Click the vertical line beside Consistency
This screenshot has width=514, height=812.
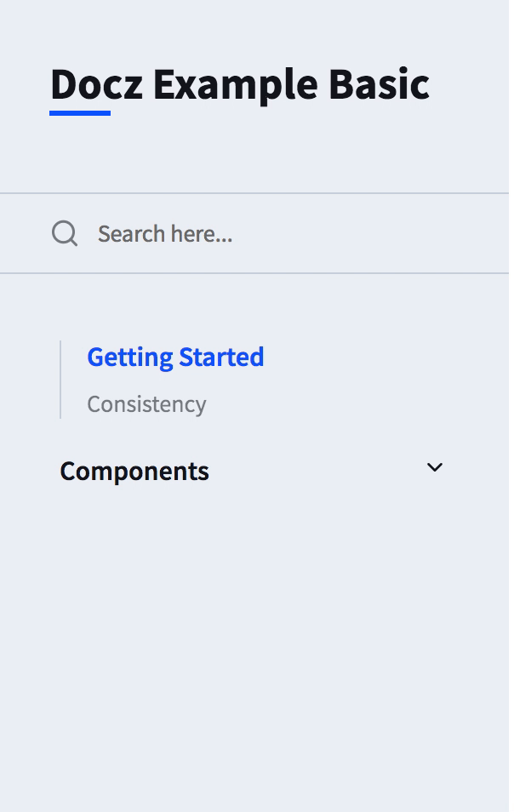[x=60, y=380]
